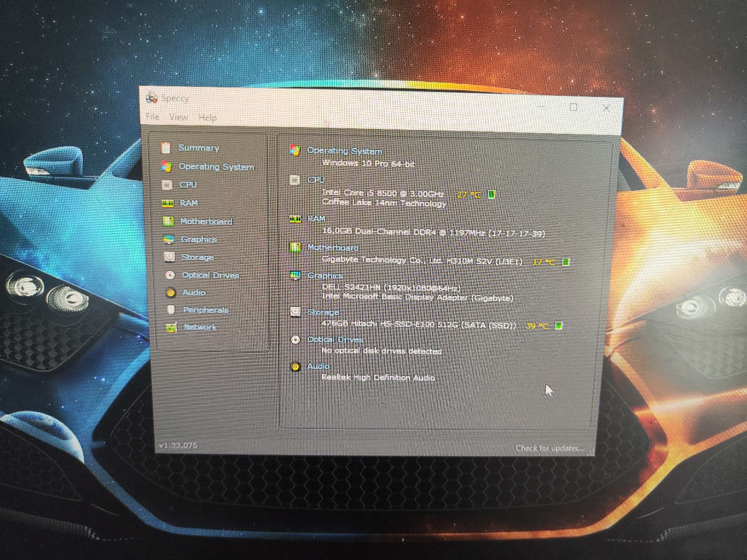The image size is (747, 560).
Task: Open the Storage heading in summary panel
Action: [322, 312]
